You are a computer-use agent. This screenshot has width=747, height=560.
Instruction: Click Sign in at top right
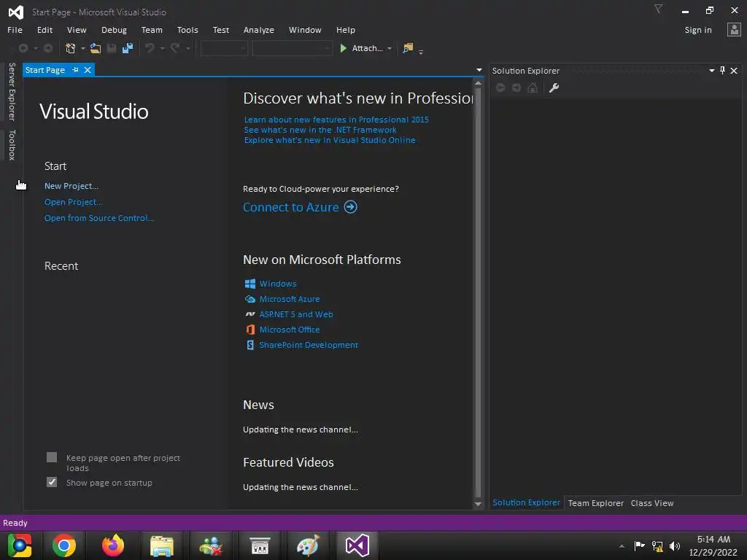point(698,30)
